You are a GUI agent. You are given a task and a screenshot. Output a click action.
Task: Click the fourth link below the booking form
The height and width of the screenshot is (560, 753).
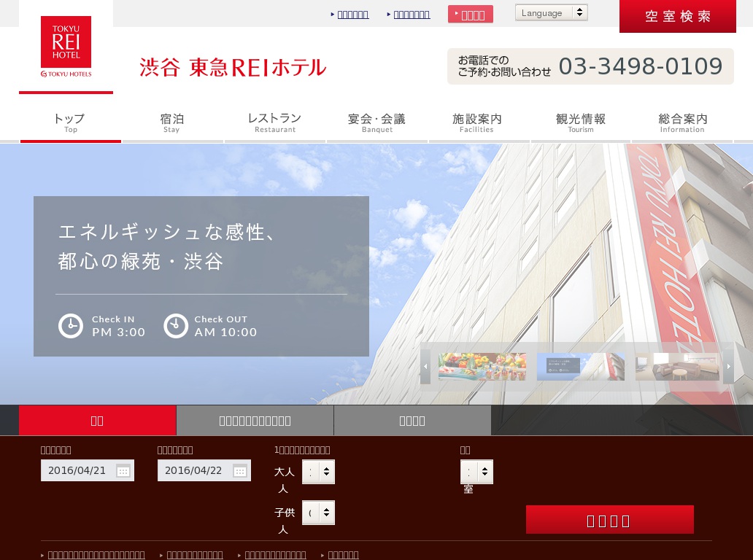pyautogui.click(x=343, y=555)
